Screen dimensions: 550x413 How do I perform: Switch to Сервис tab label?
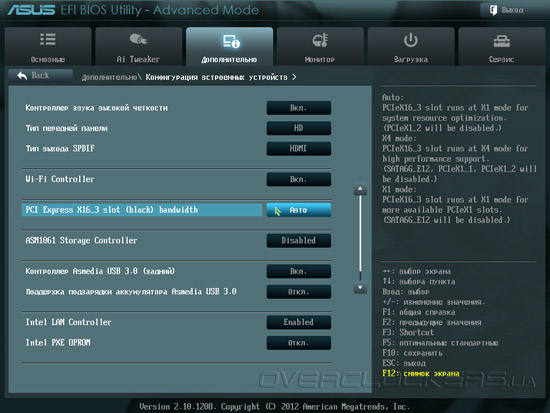coord(502,60)
